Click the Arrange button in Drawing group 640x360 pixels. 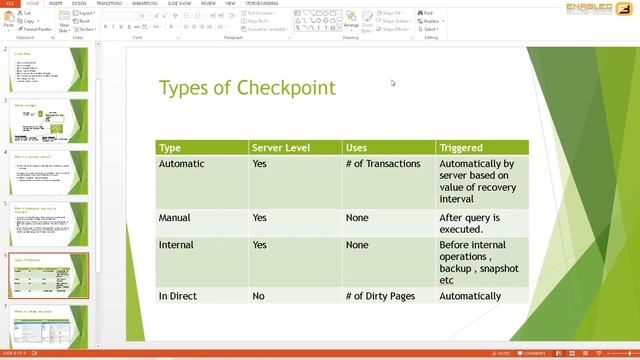[x=351, y=21]
